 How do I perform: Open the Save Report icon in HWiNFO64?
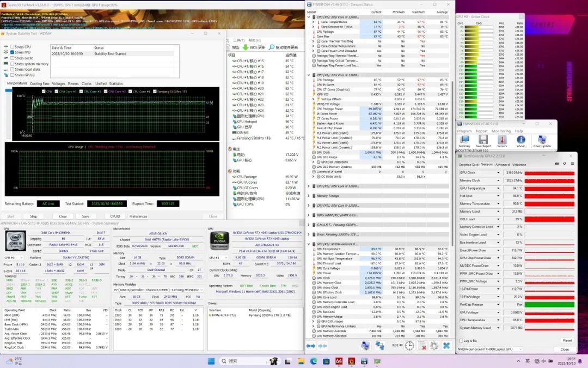tap(483, 141)
